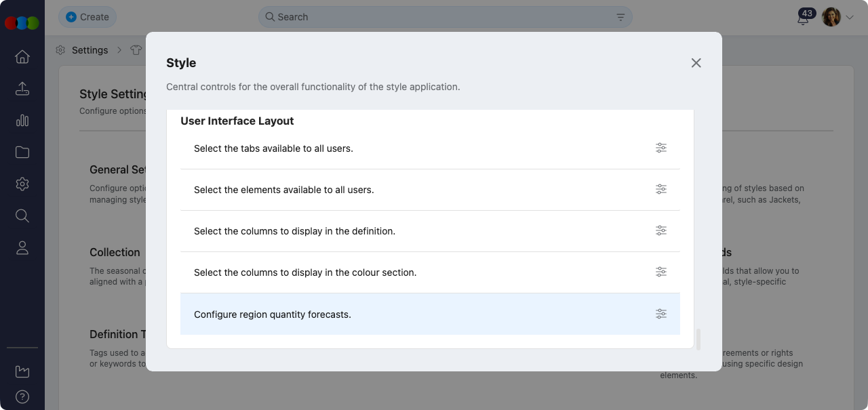Open search filter options icon
Image resolution: width=868 pixels, height=410 pixels.
(620, 18)
